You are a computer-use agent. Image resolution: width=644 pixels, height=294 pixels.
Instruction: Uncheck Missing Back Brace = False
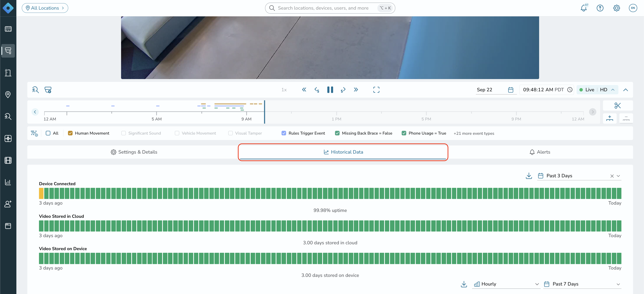coord(337,133)
